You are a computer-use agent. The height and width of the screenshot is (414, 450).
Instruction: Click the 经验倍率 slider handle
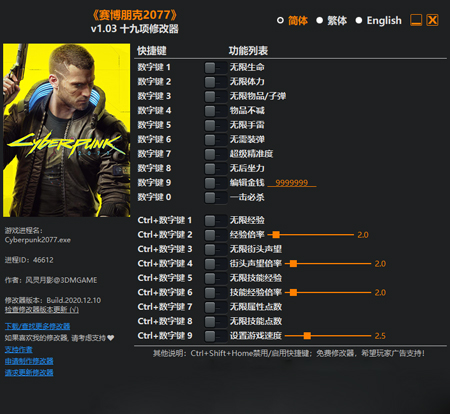coord(276,235)
